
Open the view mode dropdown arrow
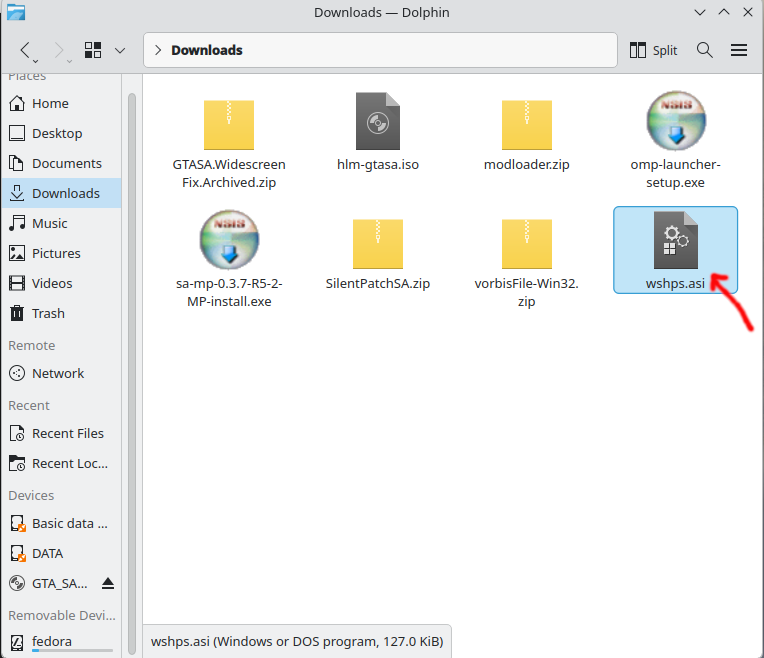coord(120,50)
